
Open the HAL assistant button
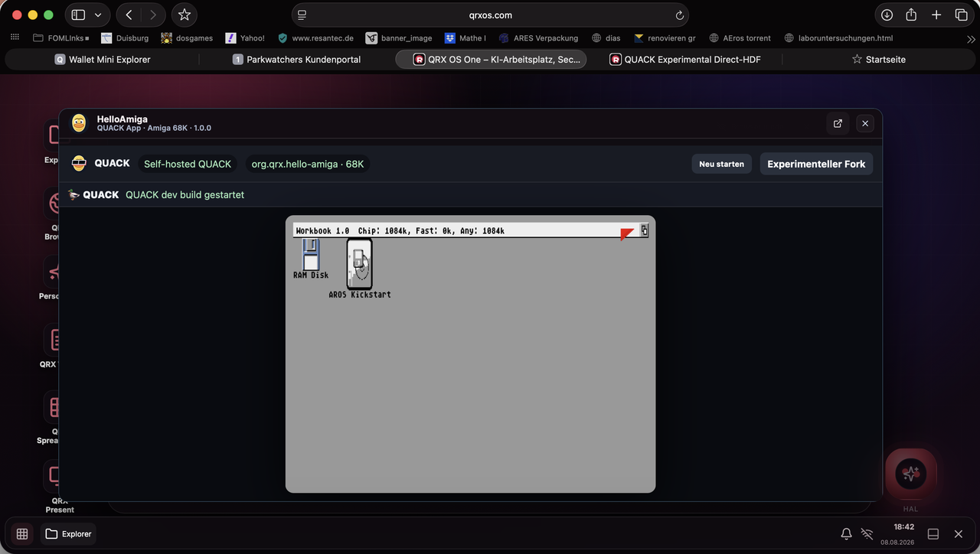[910, 474]
